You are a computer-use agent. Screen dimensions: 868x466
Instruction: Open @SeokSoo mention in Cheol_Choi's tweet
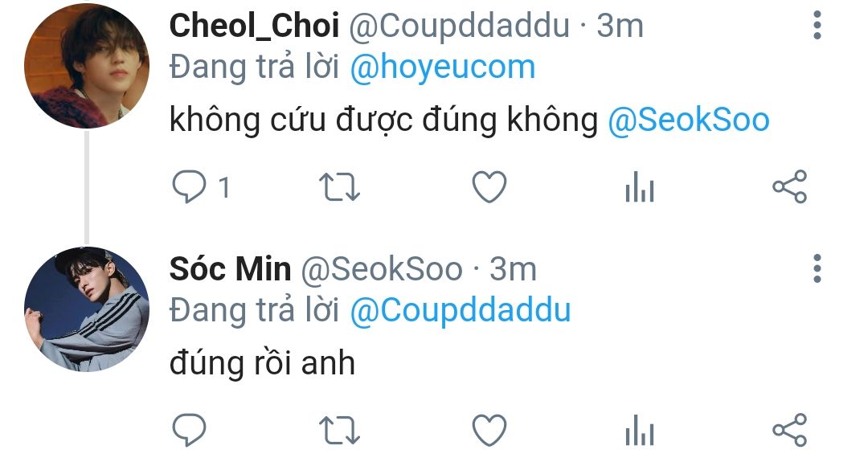(x=689, y=120)
